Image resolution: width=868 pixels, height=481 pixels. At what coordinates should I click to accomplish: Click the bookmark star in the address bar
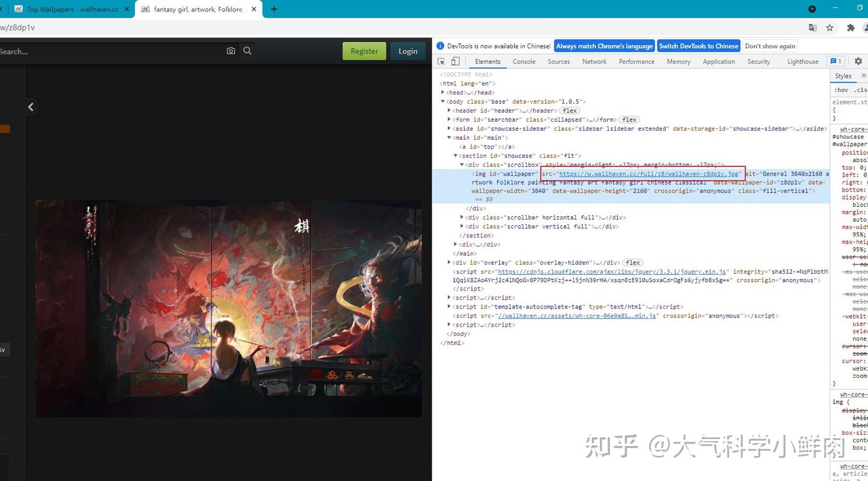829,28
